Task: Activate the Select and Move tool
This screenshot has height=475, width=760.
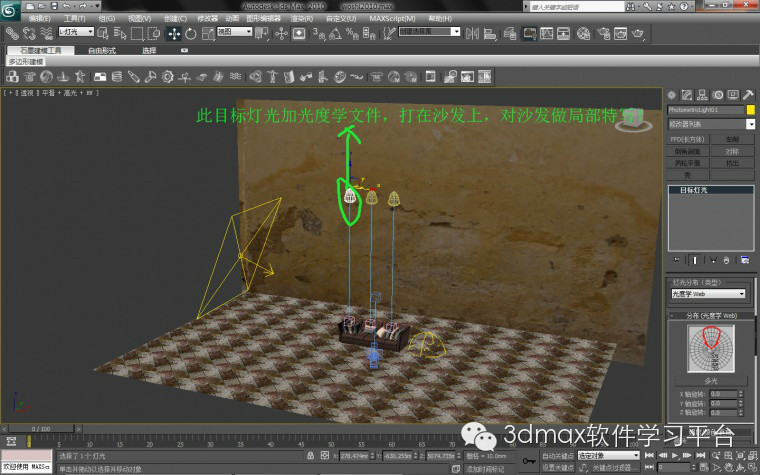Action: (174, 33)
